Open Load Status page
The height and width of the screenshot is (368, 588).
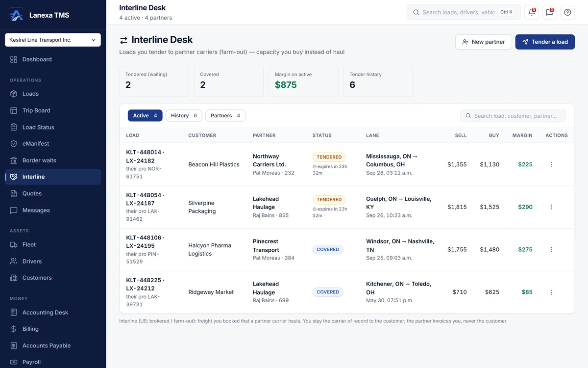53,127
